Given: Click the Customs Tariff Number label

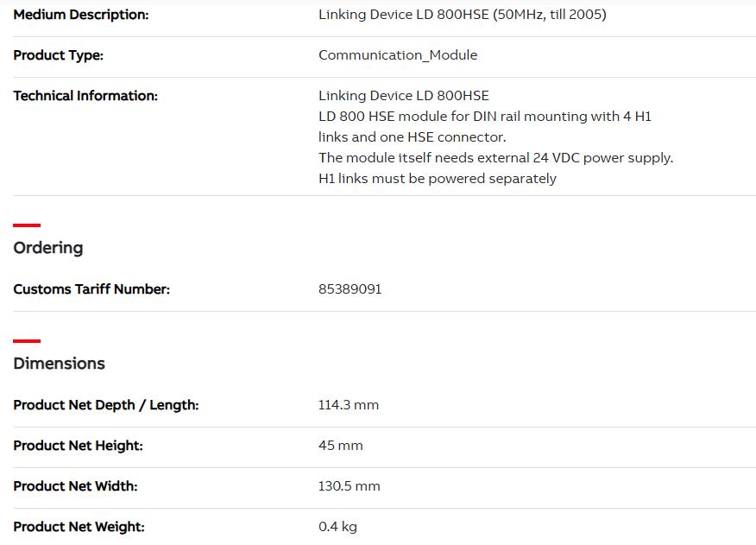Looking at the screenshot, I should coord(91,289).
